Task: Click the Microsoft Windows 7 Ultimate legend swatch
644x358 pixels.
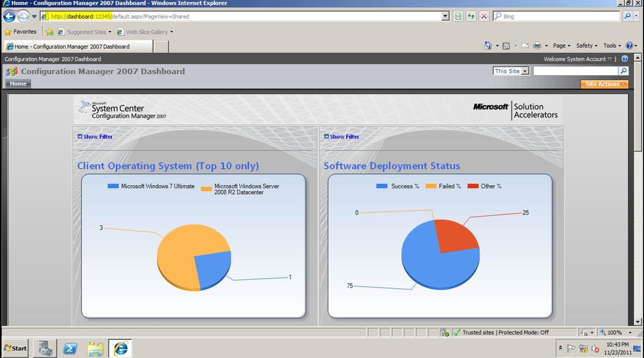Action: (x=113, y=186)
